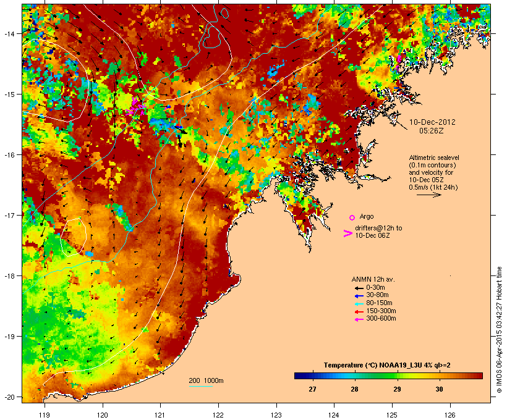This screenshot has width=507, height=420.
Task: Click the IMOS copyright timestamp text
Action: pos(500,330)
